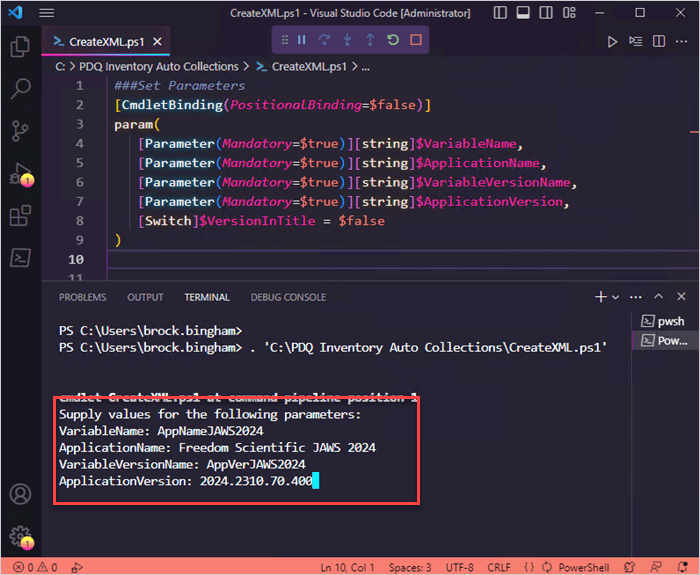The width and height of the screenshot is (700, 575).
Task: Click Step Over in debug toolbar
Action: pyautogui.click(x=325, y=40)
